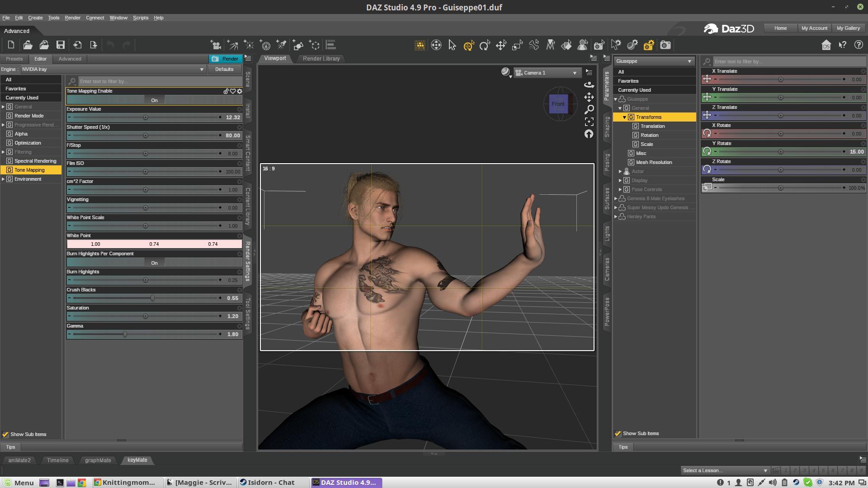The height and width of the screenshot is (488, 868).
Task: Open the Camera 1 view dropdown
Action: point(548,73)
